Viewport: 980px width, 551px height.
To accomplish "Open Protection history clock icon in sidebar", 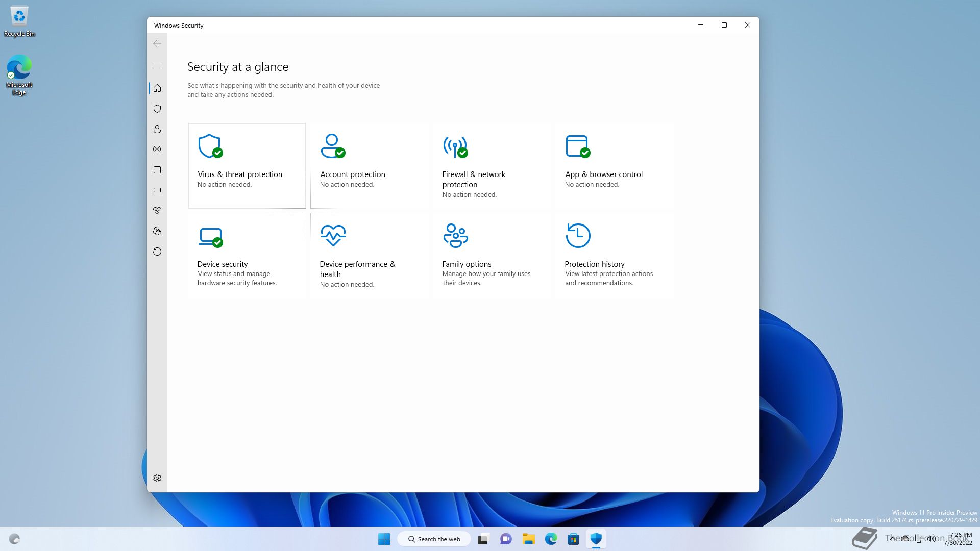I will (157, 252).
